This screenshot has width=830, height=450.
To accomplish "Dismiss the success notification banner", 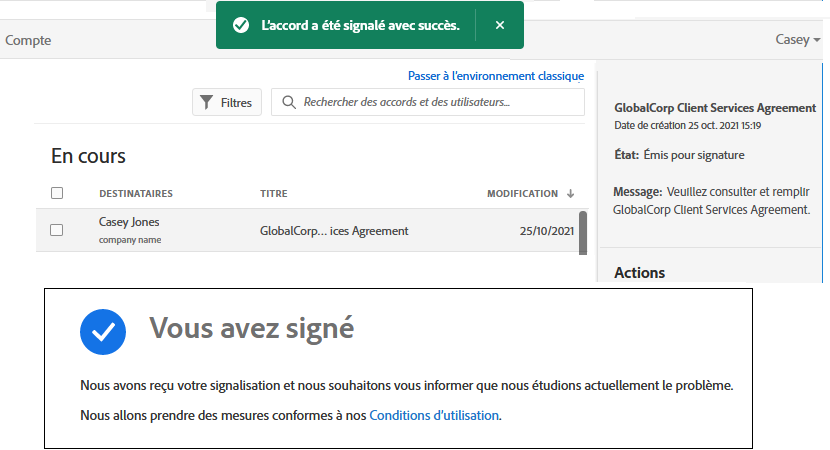I will 500,25.
